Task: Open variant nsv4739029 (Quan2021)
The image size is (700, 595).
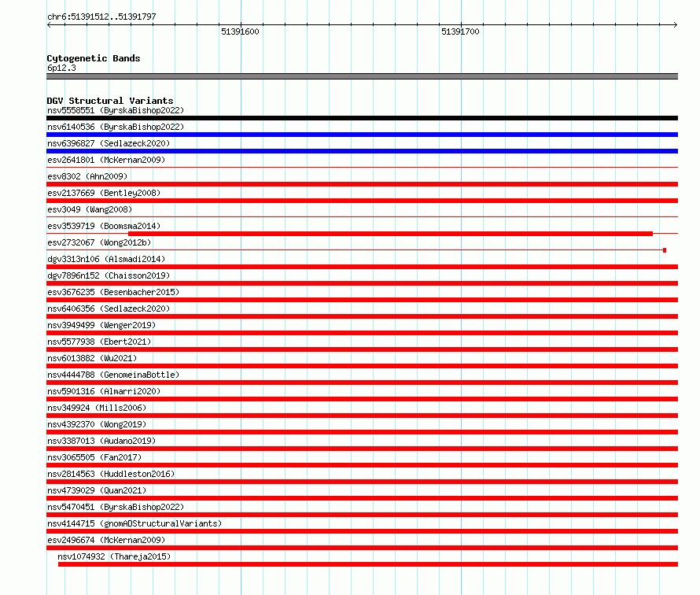Action: [97, 490]
